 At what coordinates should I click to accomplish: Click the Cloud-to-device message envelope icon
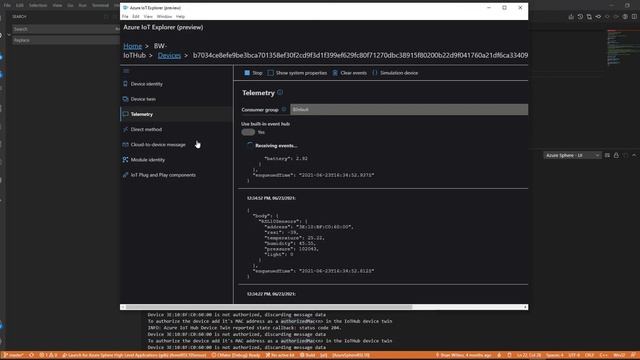click(125, 144)
